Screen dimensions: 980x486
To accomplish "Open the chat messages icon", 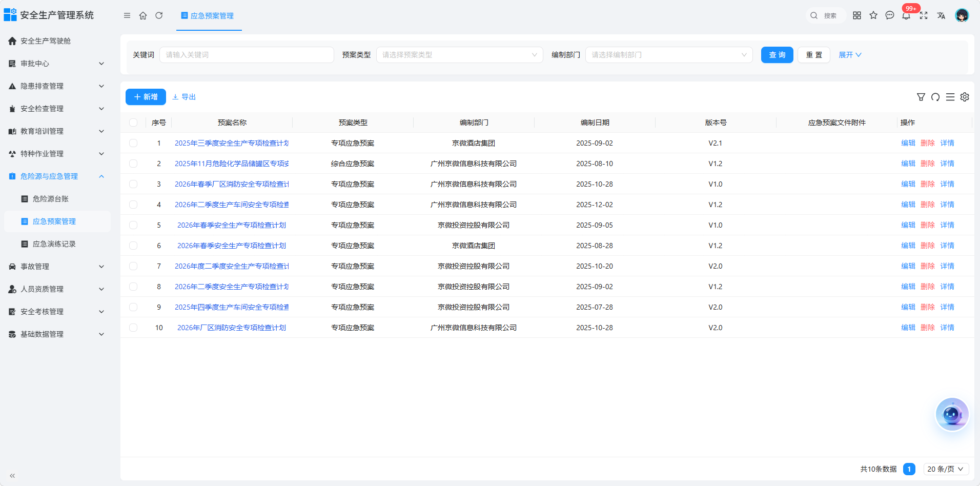I will [890, 15].
